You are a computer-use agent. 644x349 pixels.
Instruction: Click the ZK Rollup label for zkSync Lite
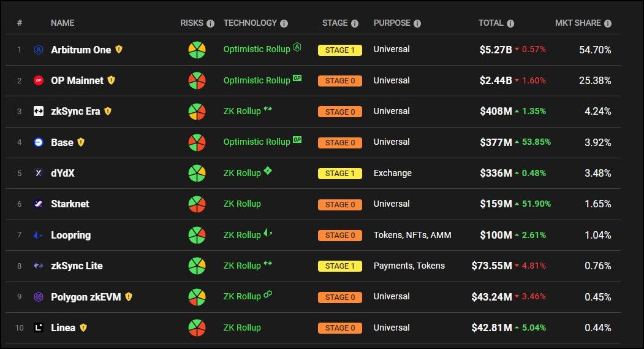pyautogui.click(x=242, y=266)
